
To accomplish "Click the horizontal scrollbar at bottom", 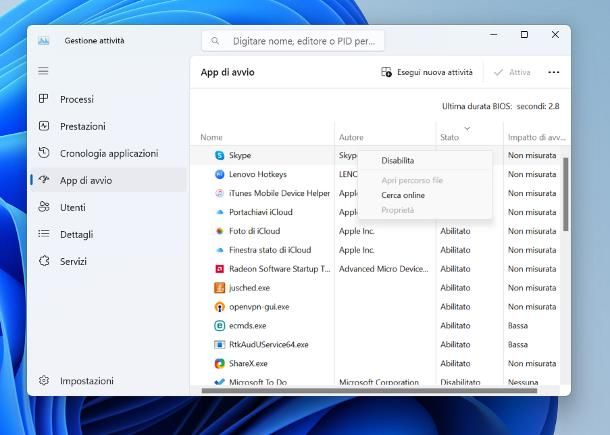I will pyautogui.click(x=369, y=390).
